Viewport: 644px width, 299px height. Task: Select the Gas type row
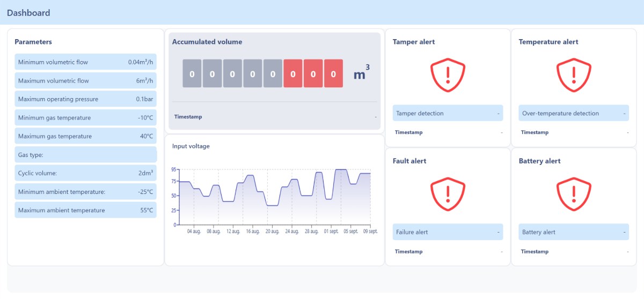[85, 154]
